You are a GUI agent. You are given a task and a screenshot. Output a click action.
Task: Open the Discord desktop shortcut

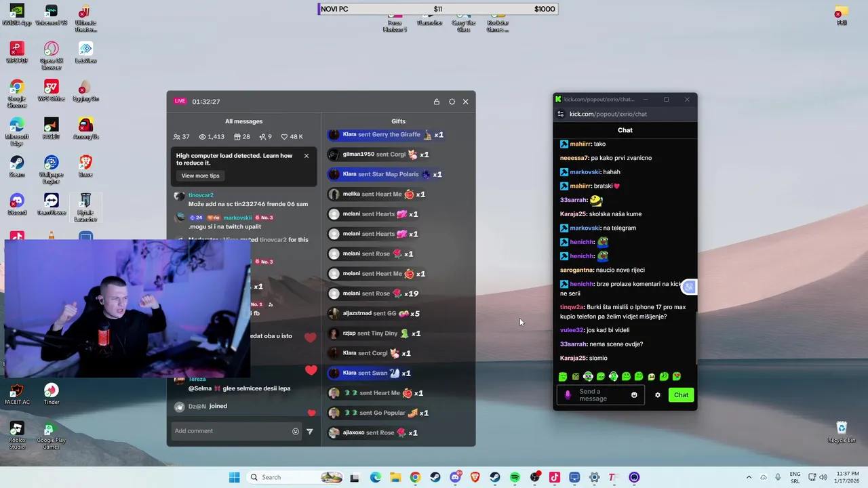17,205
